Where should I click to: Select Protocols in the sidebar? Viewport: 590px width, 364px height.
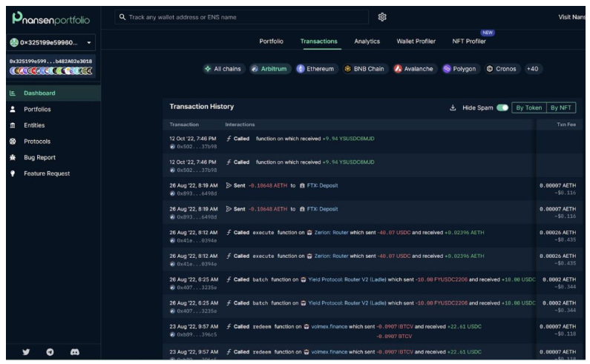53,142
